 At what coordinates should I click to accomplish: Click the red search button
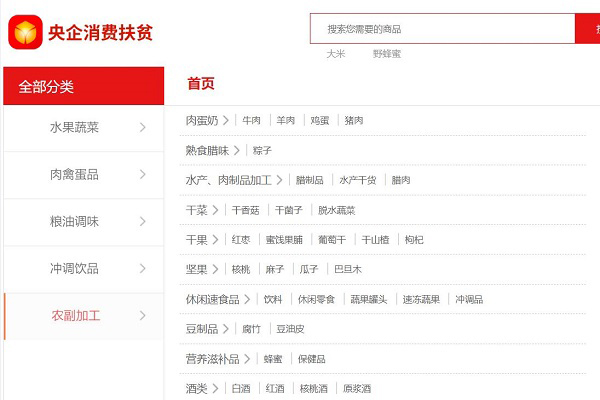[x=588, y=29]
